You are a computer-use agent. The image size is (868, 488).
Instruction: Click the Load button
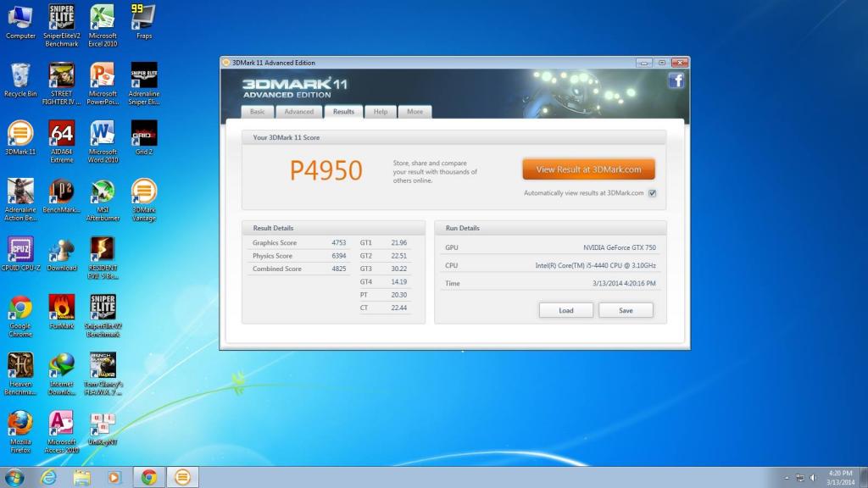(565, 310)
